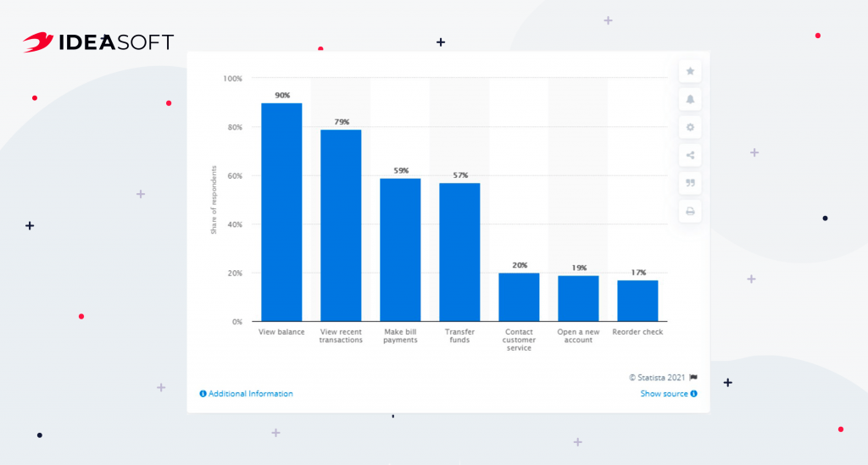Click the star favorite icon
The width and height of the screenshot is (868, 465).
pos(690,71)
